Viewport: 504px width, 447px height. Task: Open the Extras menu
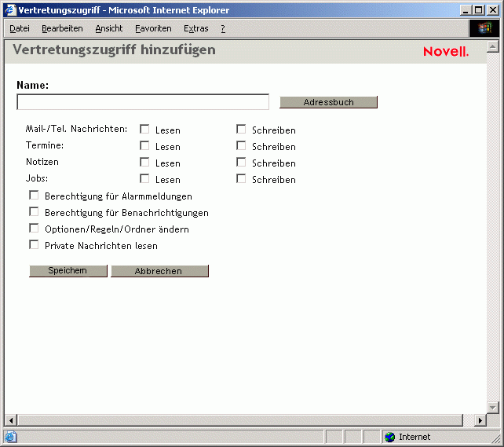(x=196, y=28)
